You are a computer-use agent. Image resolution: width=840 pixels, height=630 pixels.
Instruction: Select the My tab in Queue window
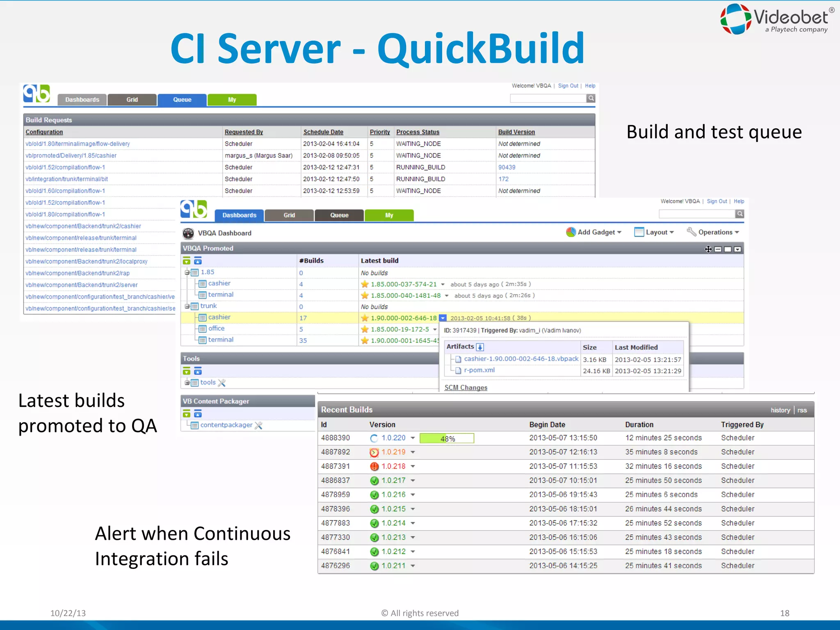pyautogui.click(x=232, y=100)
